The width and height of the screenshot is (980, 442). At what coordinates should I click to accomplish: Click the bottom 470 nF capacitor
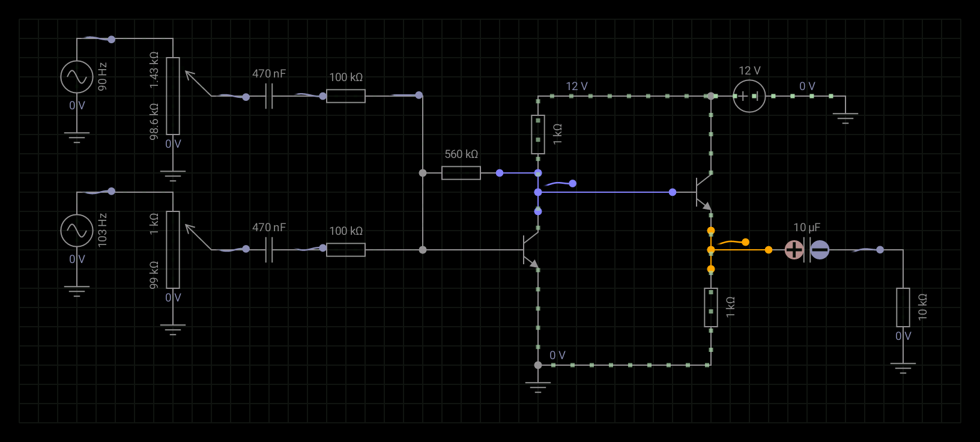(x=269, y=250)
